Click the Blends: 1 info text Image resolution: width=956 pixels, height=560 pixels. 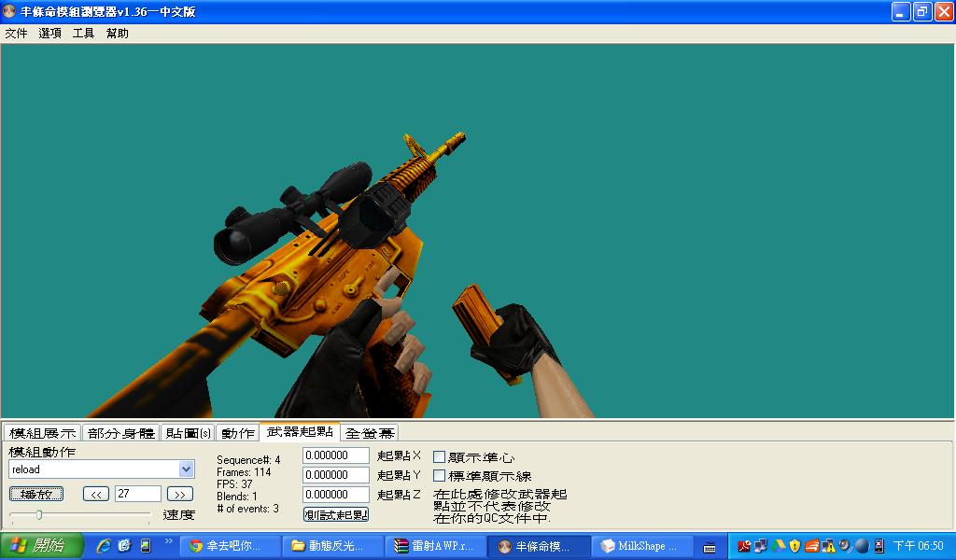click(x=237, y=497)
